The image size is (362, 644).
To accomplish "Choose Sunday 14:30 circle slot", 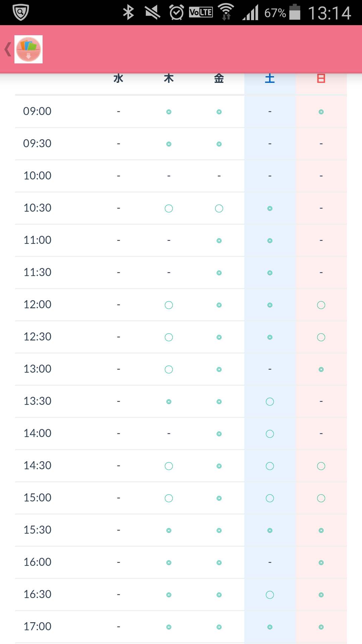I will [321, 466].
